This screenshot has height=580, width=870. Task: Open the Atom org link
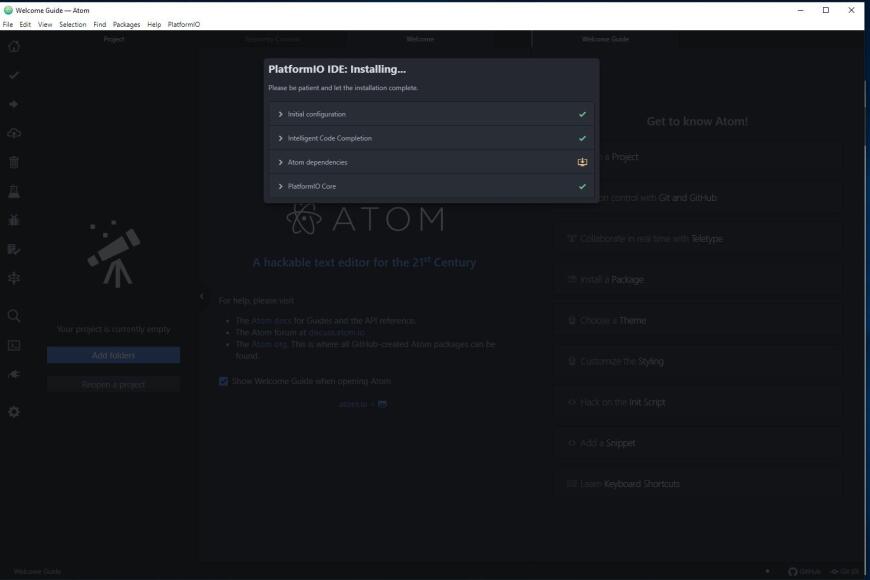pyautogui.click(x=269, y=344)
